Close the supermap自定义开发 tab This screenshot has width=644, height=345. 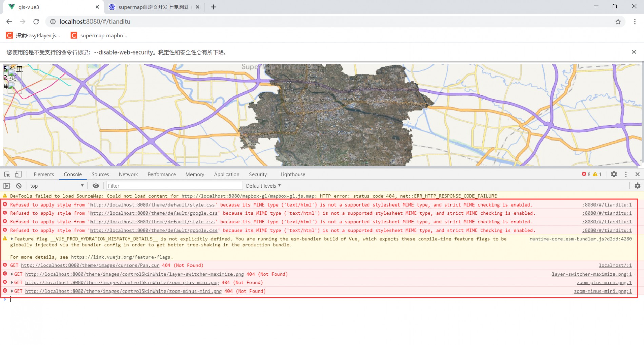[x=197, y=7]
